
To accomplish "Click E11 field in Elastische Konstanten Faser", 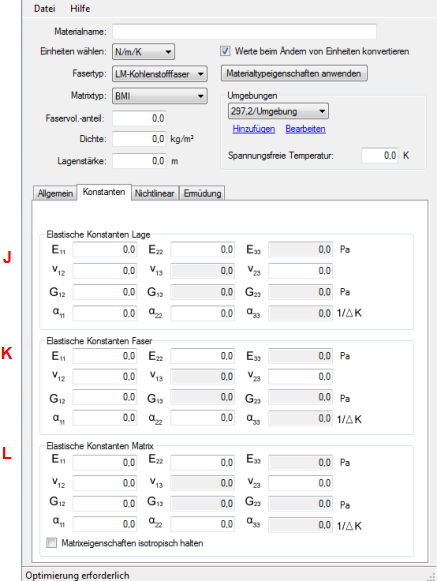I will click(105, 356).
